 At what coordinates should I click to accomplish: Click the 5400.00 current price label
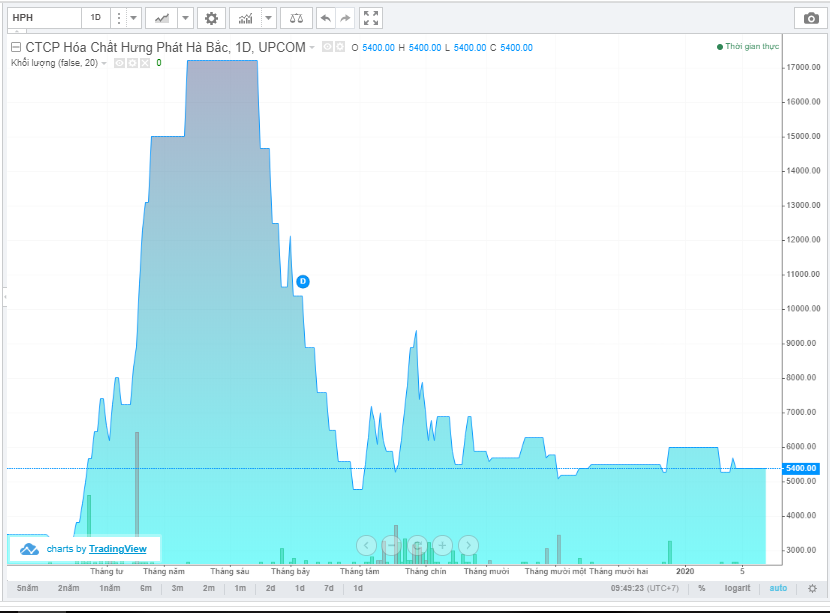click(801, 468)
